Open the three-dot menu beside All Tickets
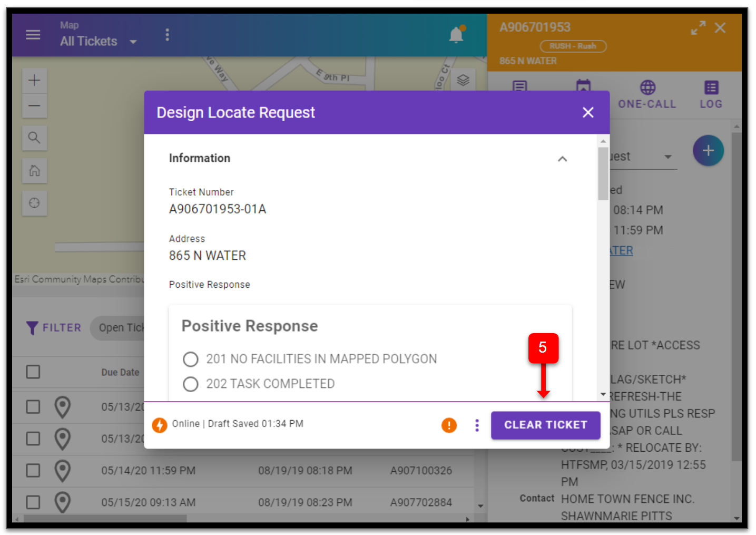This screenshot has height=535, width=756. click(167, 34)
